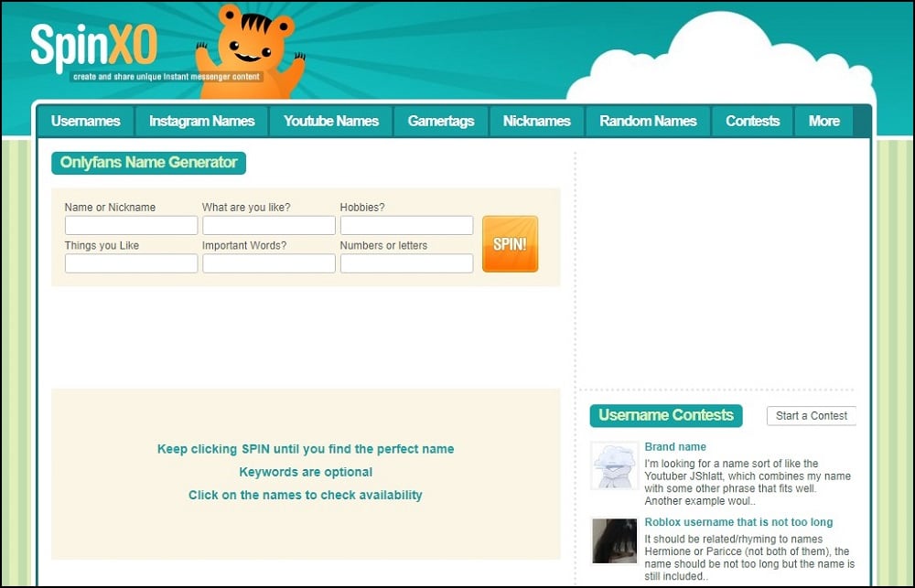Open the Nicknames tab
915x588 pixels.
coord(537,122)
